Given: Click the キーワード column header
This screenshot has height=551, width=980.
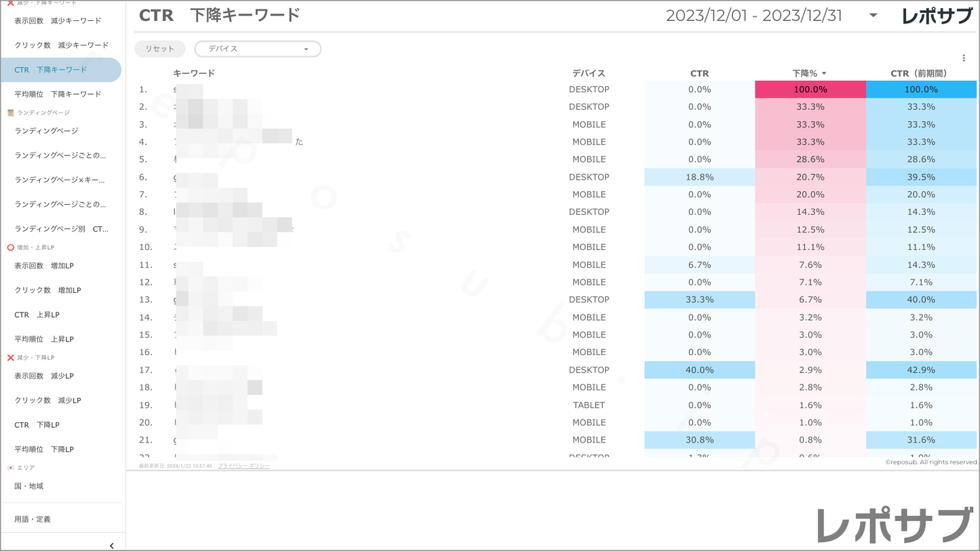Looking at the screenshot, I should pos(194,73).
